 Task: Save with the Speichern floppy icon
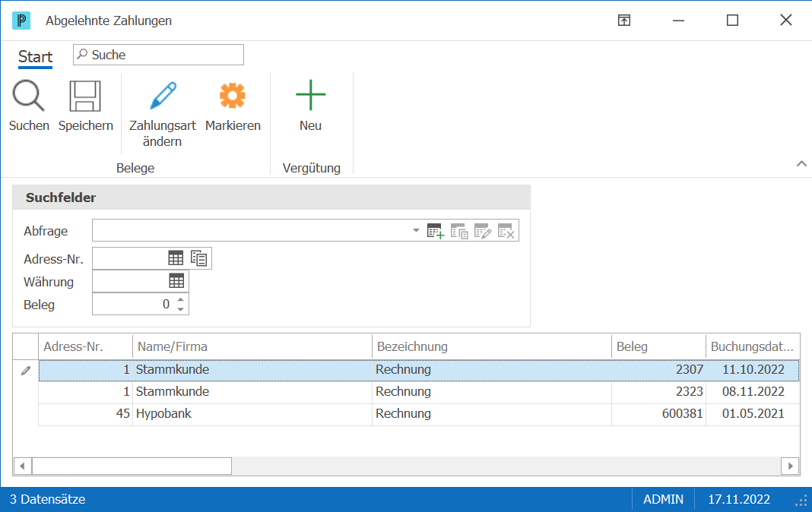pos(85,96)
